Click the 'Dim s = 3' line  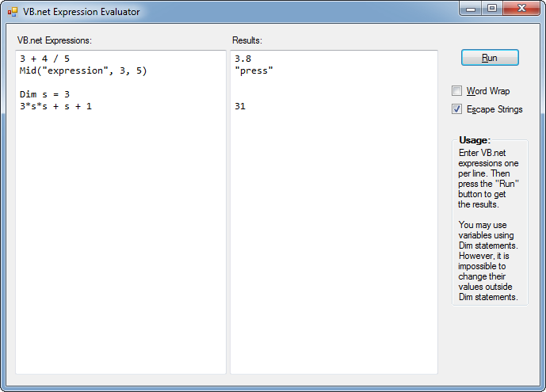point(44,94)
